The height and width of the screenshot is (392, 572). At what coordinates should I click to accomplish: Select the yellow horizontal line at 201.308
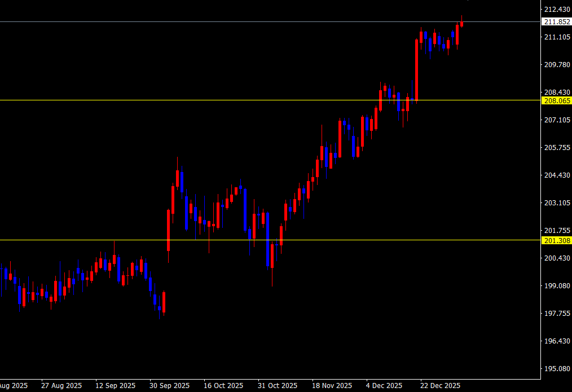pos(270,240)
